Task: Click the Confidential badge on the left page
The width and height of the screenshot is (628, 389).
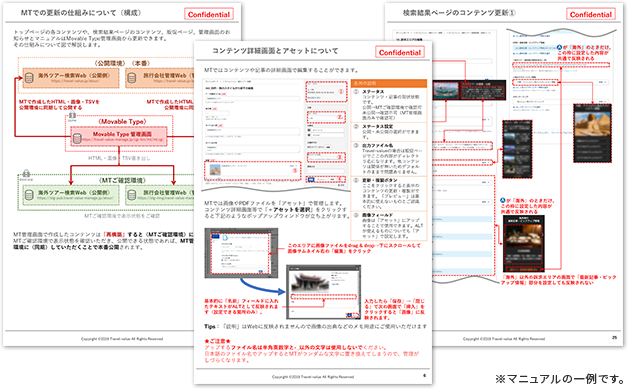Action: point(209,14)
